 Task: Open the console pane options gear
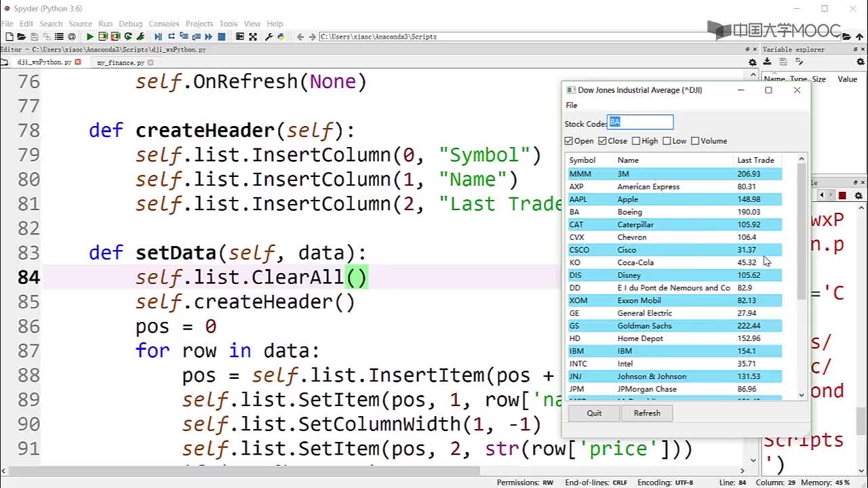859,195
